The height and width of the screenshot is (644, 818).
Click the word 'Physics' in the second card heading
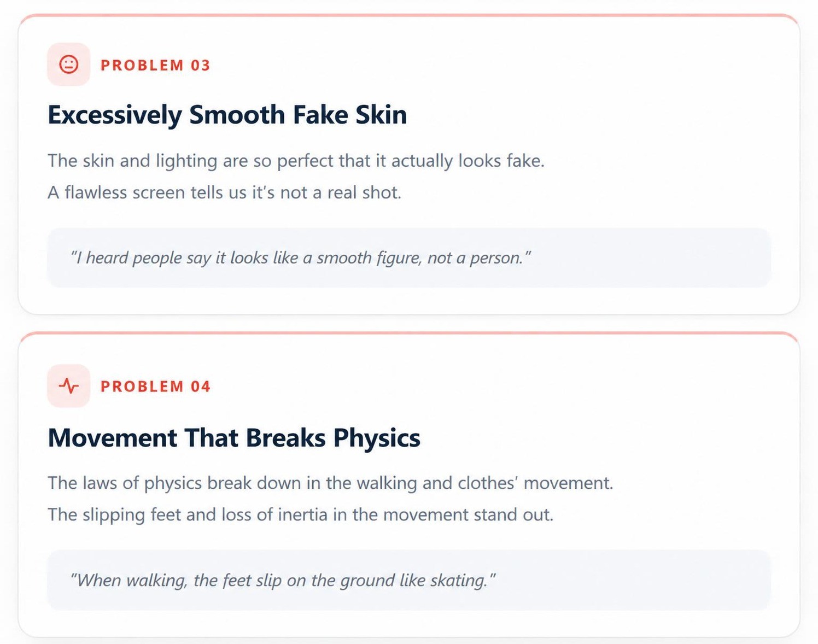(377, 438)
